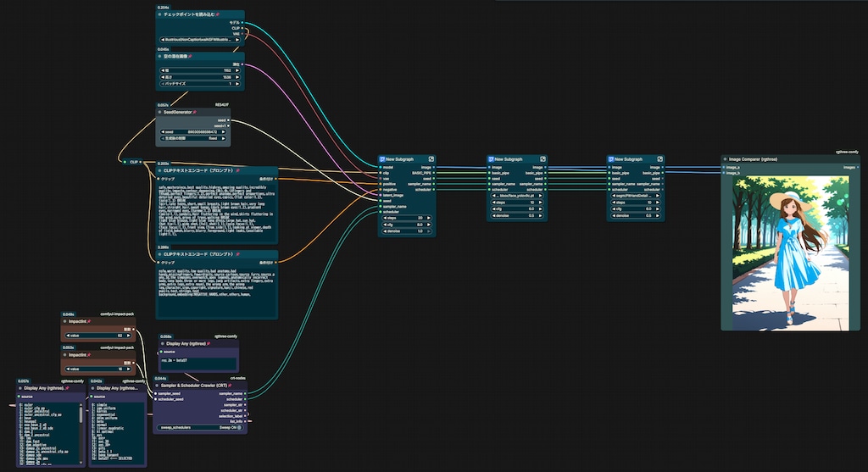Open the bbox/face_yolov9c.pt model selector
This screenshot has height=472, width=868.
tap(517, 196)
